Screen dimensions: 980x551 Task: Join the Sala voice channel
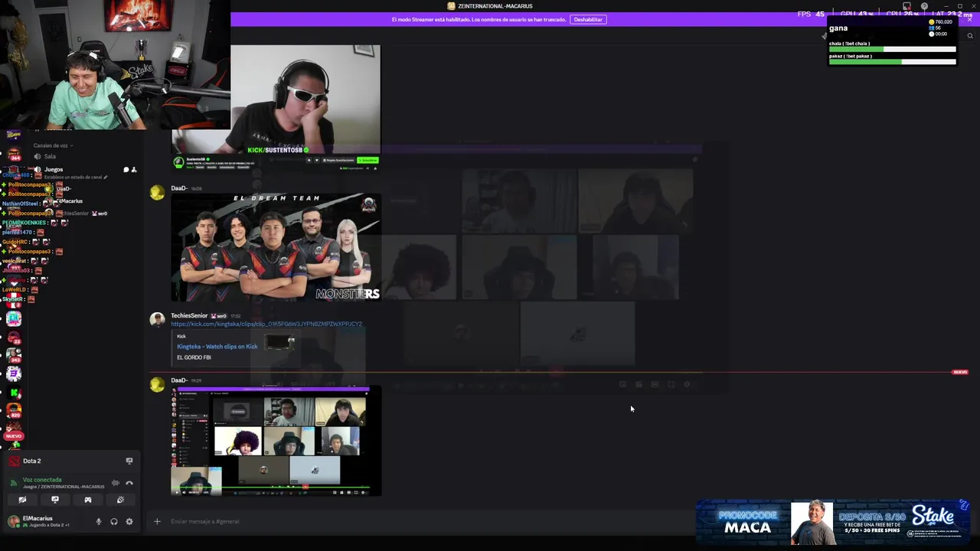point(50,156)
